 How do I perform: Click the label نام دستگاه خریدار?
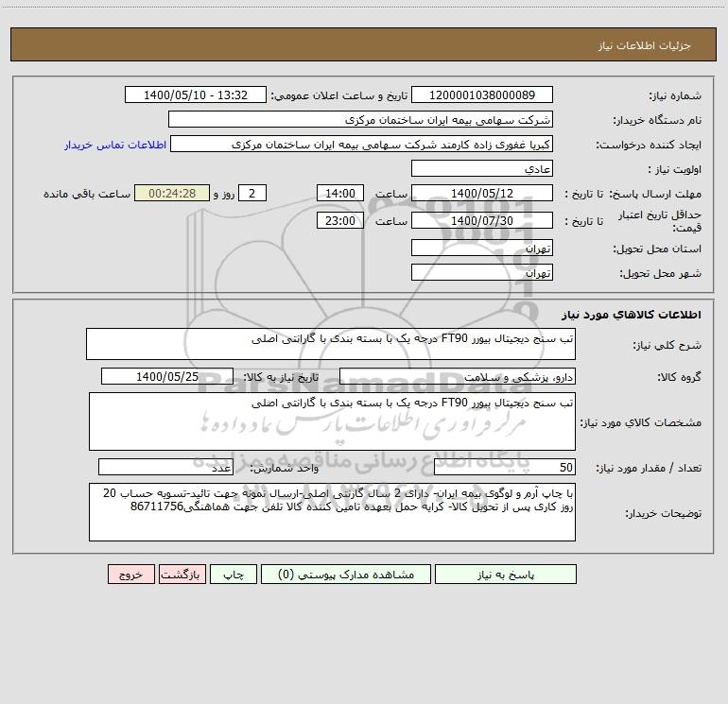pyautogui.click(x=657, y=120)
